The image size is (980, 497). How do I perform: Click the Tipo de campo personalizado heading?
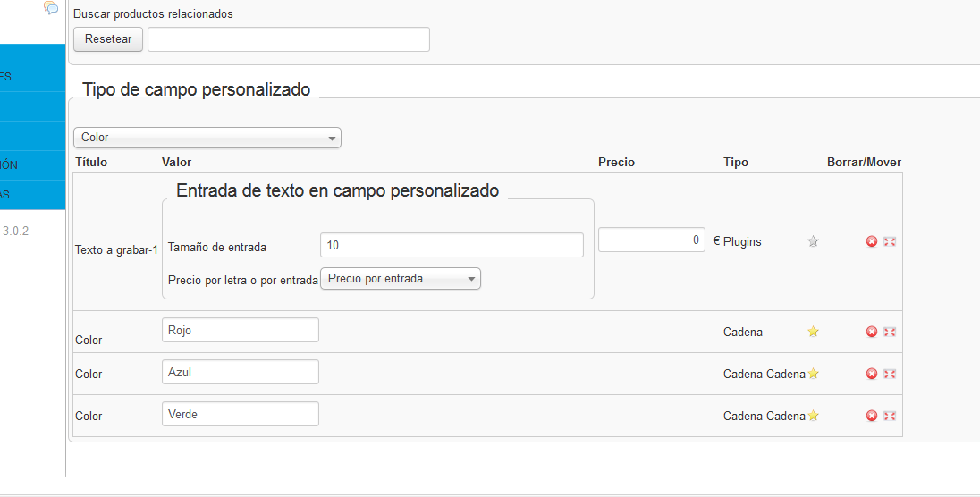click(x=196, y=89)
